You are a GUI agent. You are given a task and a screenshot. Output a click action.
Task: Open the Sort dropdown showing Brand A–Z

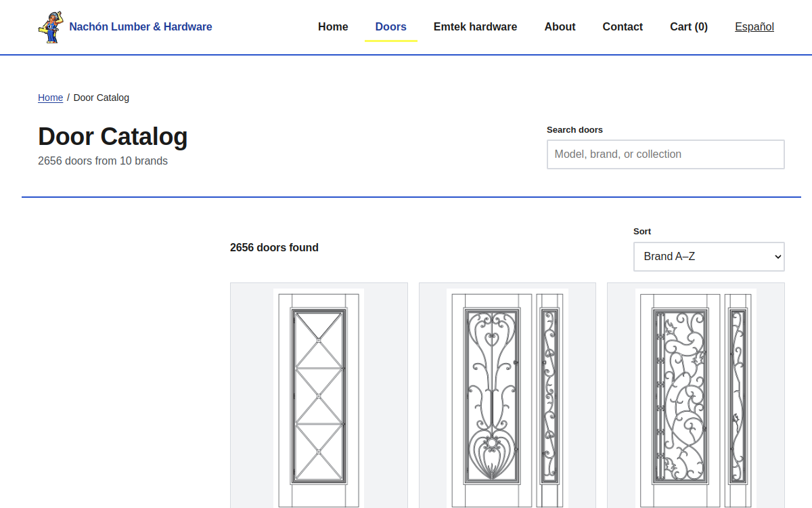pyautogui.click(x=709, y=257)
